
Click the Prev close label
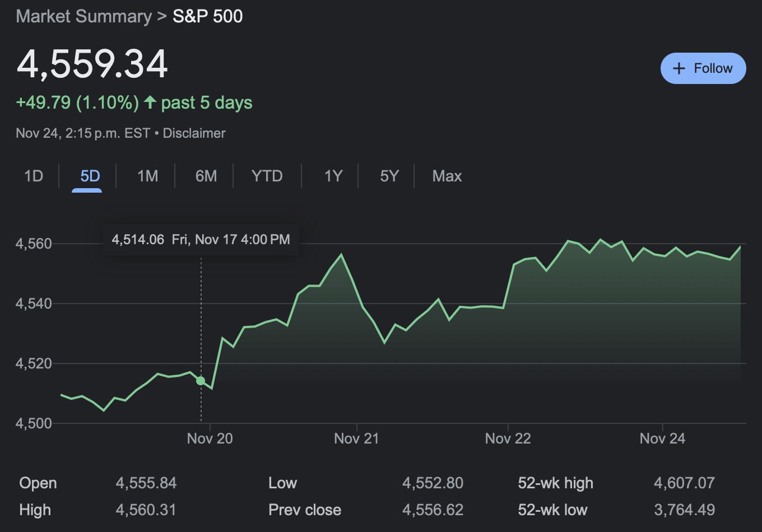tap(305, 510)
